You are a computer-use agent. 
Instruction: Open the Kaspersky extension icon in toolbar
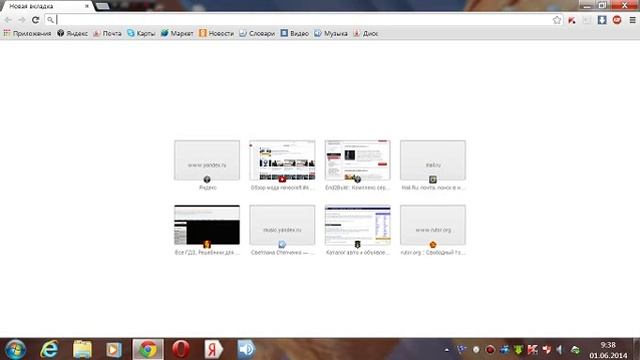(x=572, y=20)
